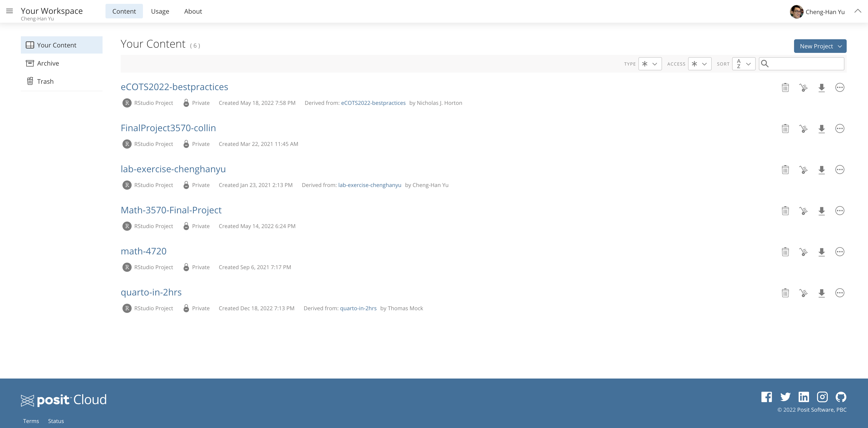Trash the lab-exercise-chenghanyu project
Image resolution: width=868 pixels, height=428 pixels.
click(x=785, y=170)
